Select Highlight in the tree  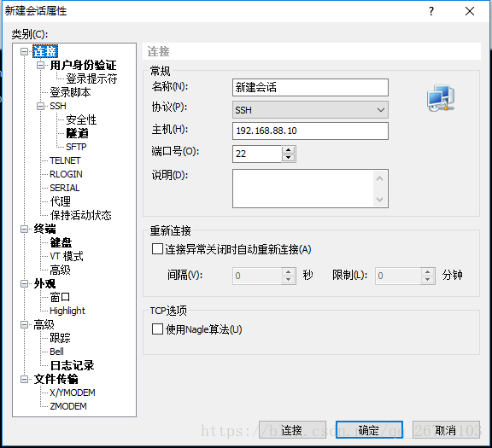tap(67, 311)
